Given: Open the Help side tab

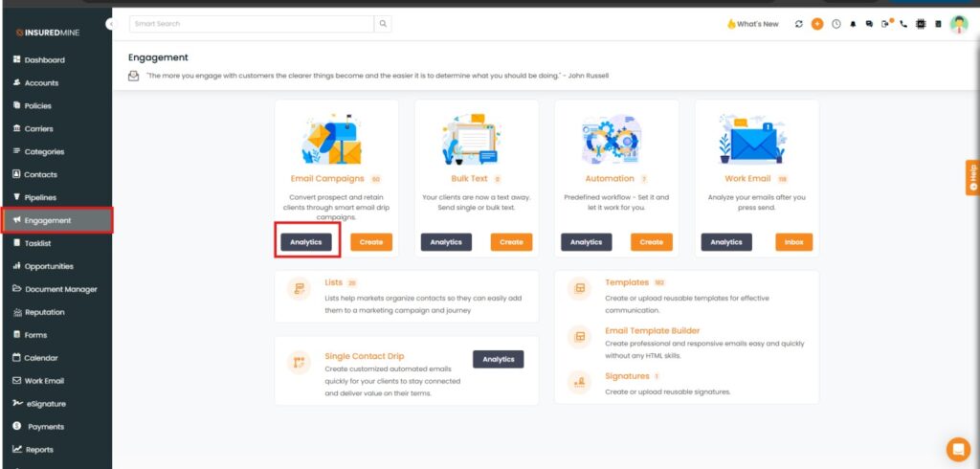Looking at the screenshot, I should (972, 177).
